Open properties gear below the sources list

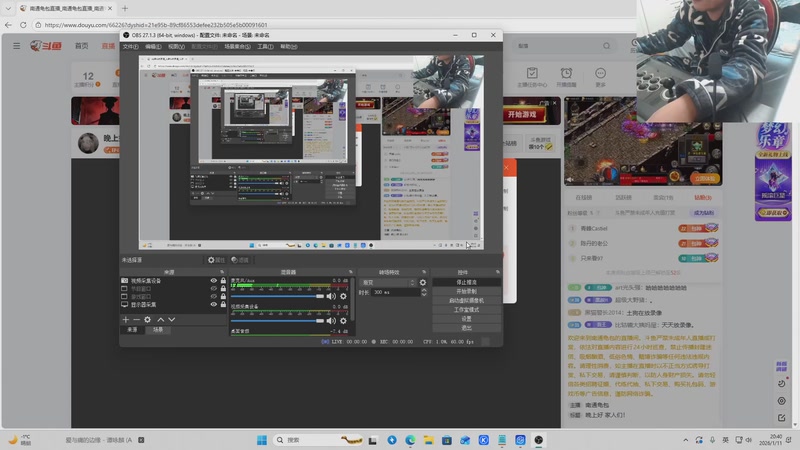pyautogui.click(x=147, y=319)
